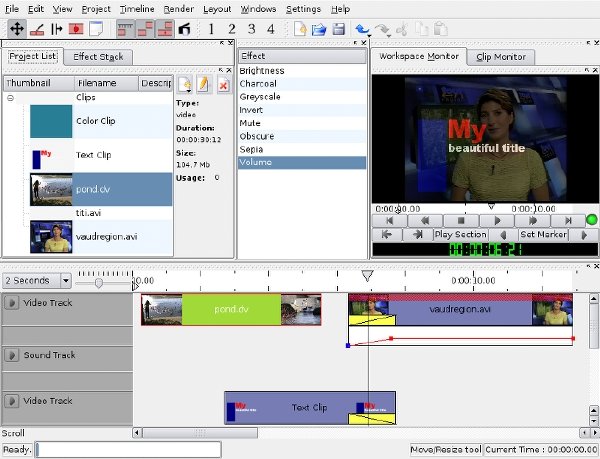
Task: Switch to layout number 4
Action: pos(271,29)
